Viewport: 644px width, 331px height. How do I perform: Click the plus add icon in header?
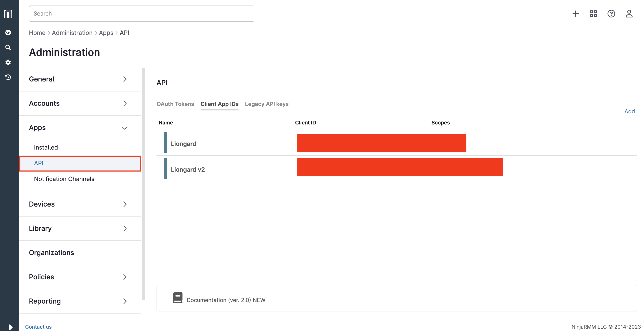coord(576,13)
